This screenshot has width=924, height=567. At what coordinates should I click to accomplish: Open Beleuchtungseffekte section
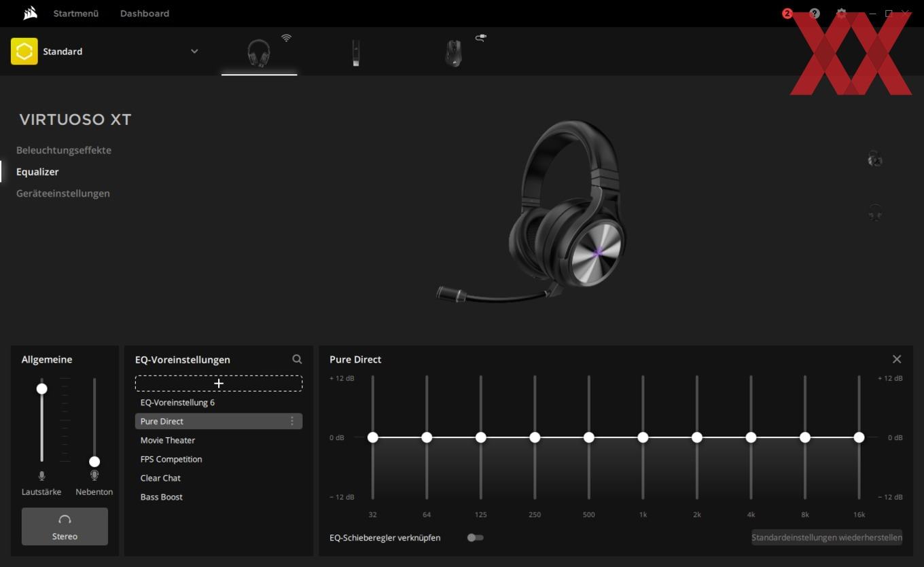click(x=64, y=150)
